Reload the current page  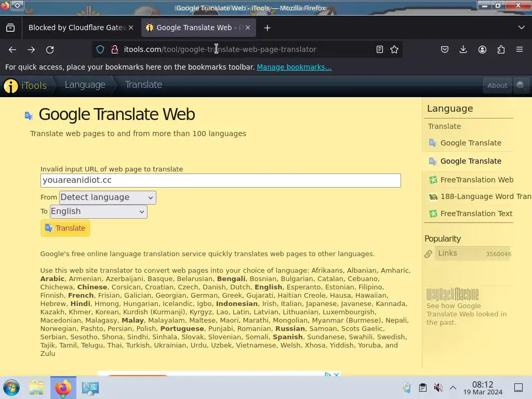pos(50,49)
